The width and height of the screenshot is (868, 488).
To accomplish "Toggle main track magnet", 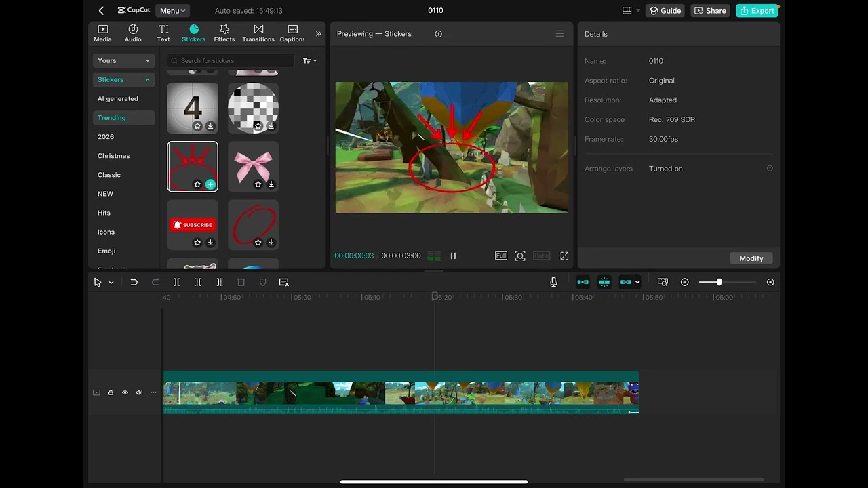I will click(x=583, y=283).
